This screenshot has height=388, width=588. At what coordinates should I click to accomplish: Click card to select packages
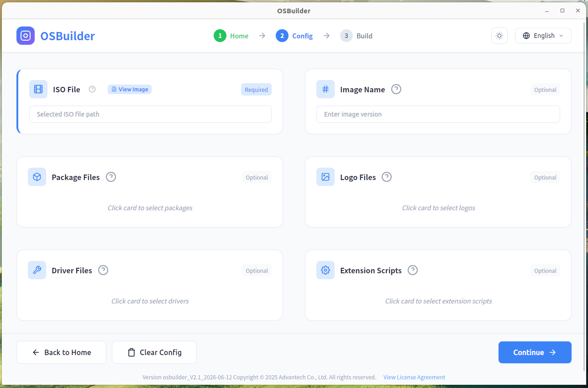150,208
